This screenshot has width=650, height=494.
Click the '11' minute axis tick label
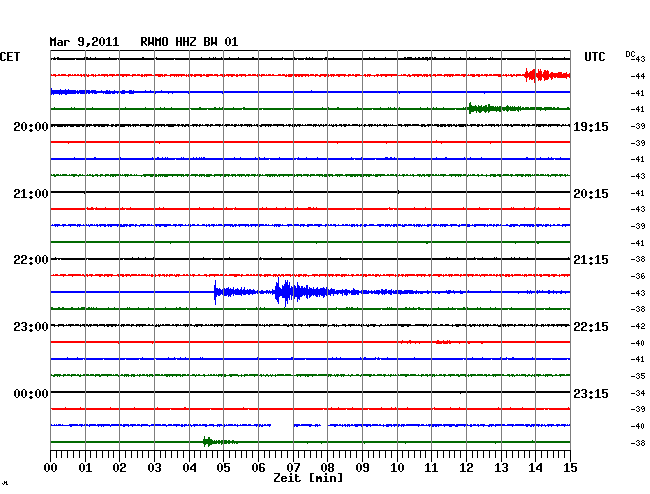click(x=431, y=468)
